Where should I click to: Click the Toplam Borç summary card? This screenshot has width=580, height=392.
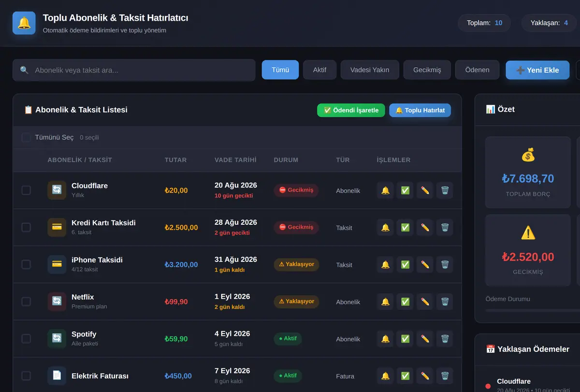coord(528,172)
